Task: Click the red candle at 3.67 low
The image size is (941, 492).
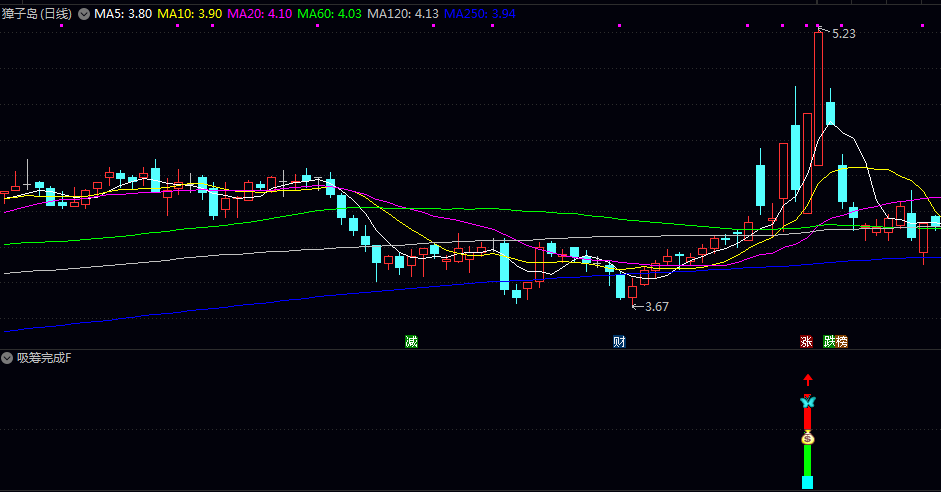Action: [633, 292]
